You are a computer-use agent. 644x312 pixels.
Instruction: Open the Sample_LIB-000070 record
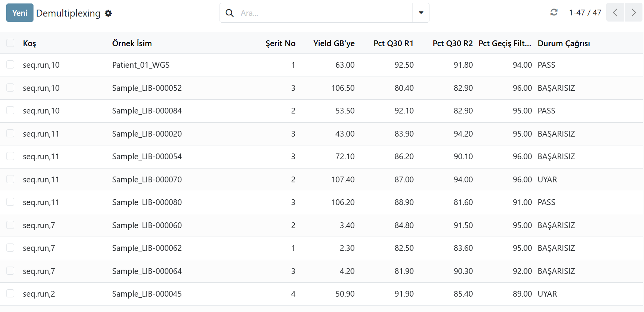coord(147,180)
